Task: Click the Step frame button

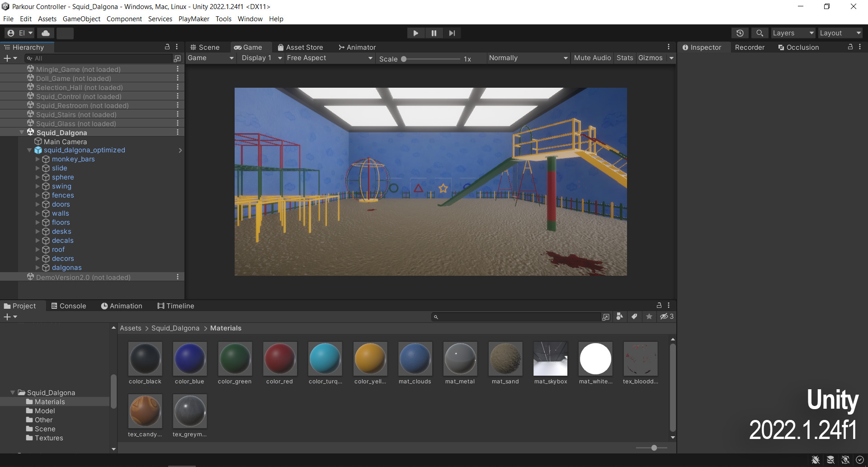Action: click(x=452, y=33)
